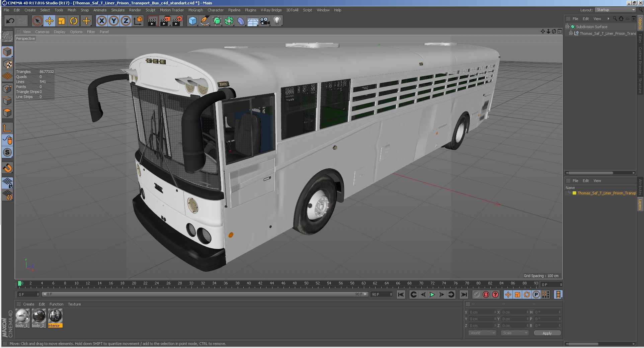Open timeline layout film strip dropdown
Image resolution: width=644 pixels, height=348 pixels.
(x=558, y=294)
